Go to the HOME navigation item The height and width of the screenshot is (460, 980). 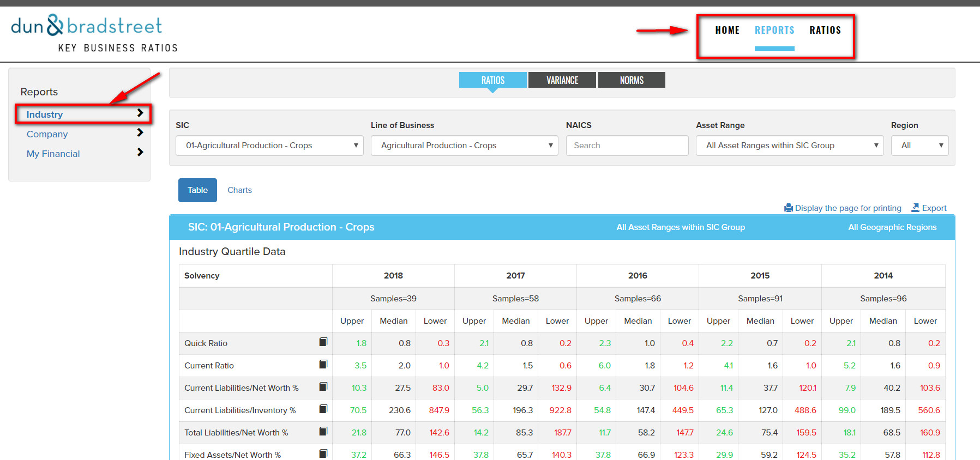(728, 31)
